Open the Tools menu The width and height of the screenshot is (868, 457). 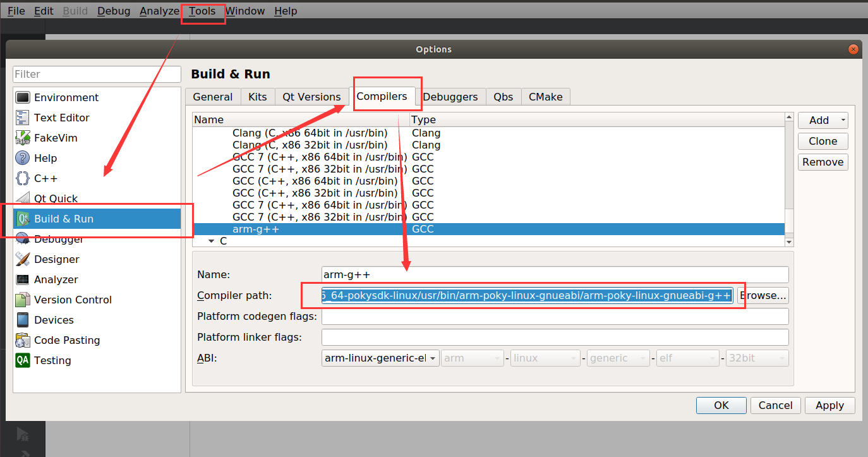point(202,11)
